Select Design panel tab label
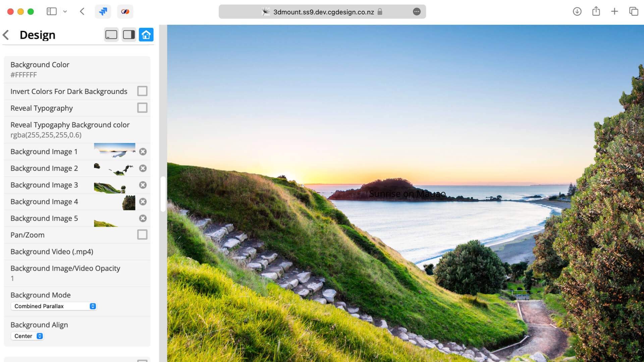This screenshot has height=362, width=644. click(37, 35)
